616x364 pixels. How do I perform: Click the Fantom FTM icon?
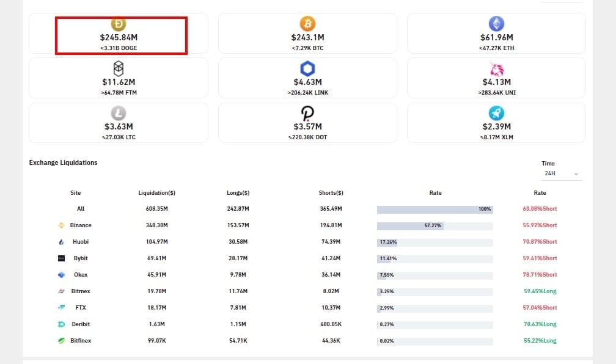point(118,68)
